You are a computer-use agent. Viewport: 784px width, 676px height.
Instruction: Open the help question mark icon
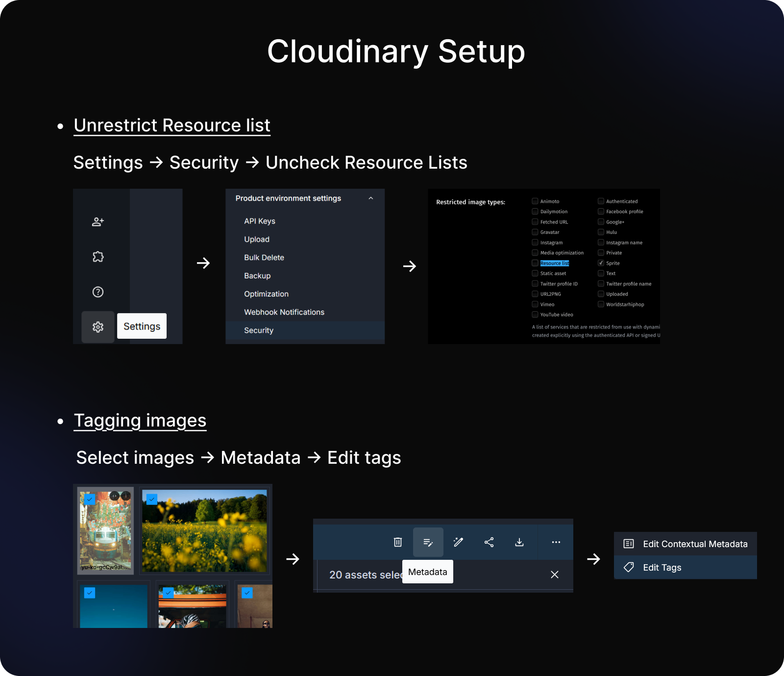[98, 292]
